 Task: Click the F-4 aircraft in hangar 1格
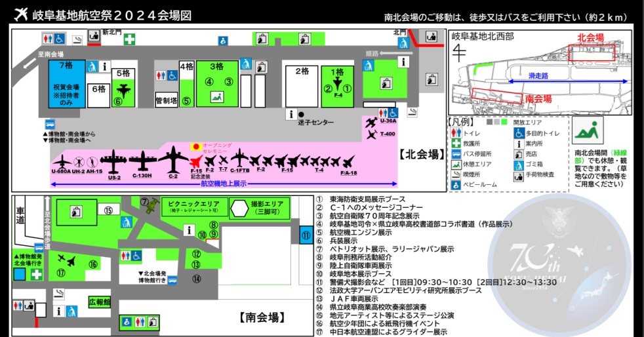click(x=337, y=84)
